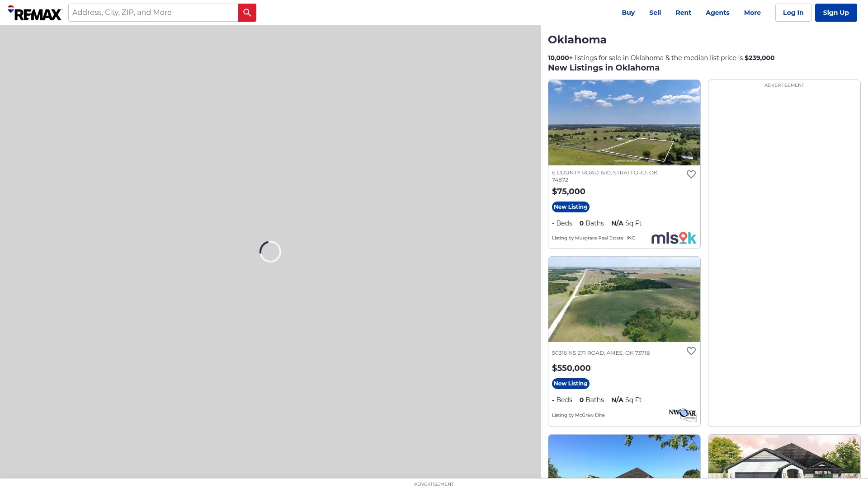Open the Rent menu

[683, 13]
